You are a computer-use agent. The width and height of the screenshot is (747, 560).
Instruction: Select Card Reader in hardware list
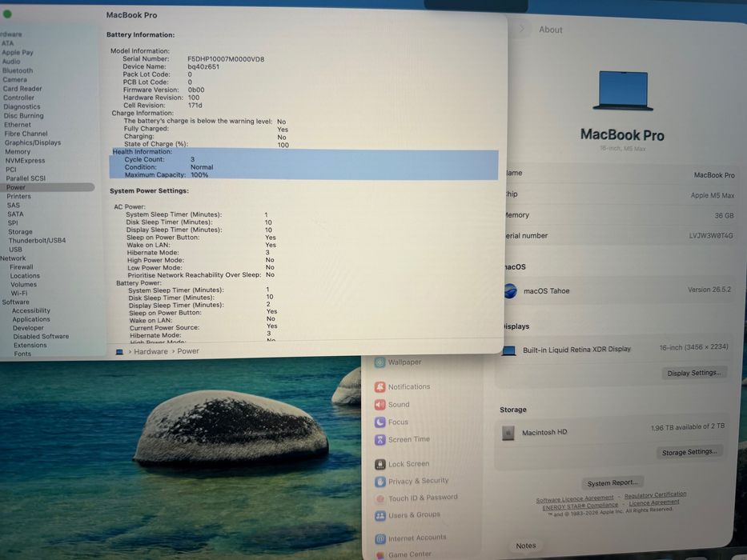point(22,89)
